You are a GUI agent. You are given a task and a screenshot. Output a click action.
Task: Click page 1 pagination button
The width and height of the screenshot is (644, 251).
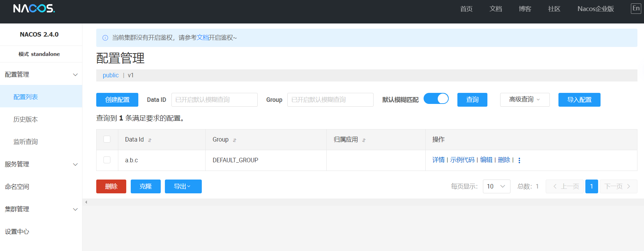(x=592, y=186)
